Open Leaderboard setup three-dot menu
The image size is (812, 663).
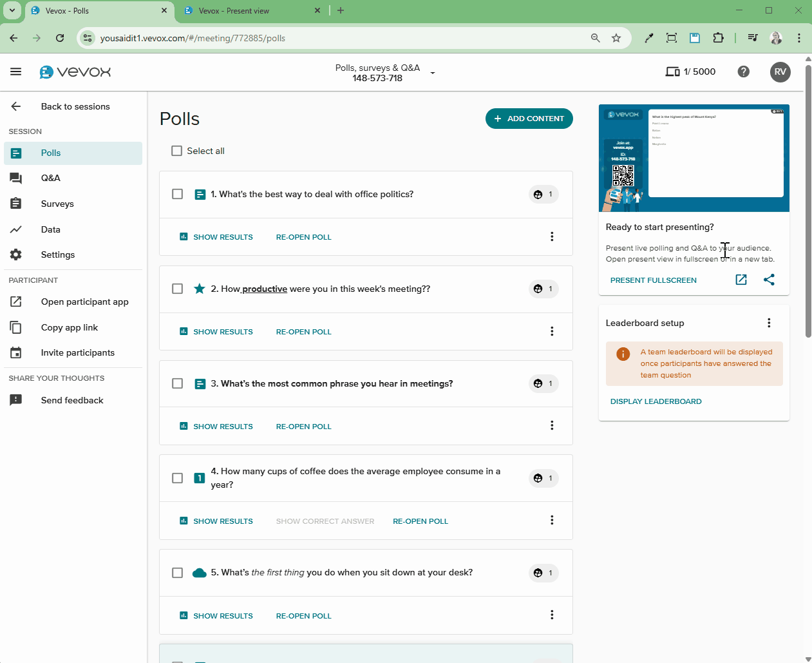click(769, 323)
